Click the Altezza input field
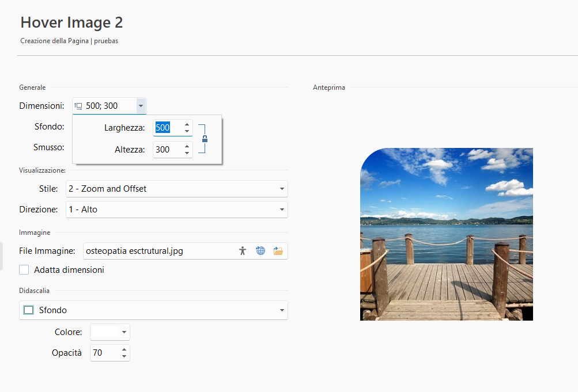Image resolution: width=578 pixels, height=392 pixels. click(167, 150)
